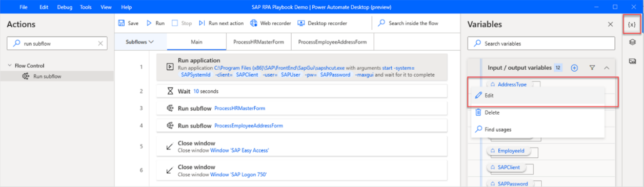
Task: Open the View menu
Action: [106, 7]
